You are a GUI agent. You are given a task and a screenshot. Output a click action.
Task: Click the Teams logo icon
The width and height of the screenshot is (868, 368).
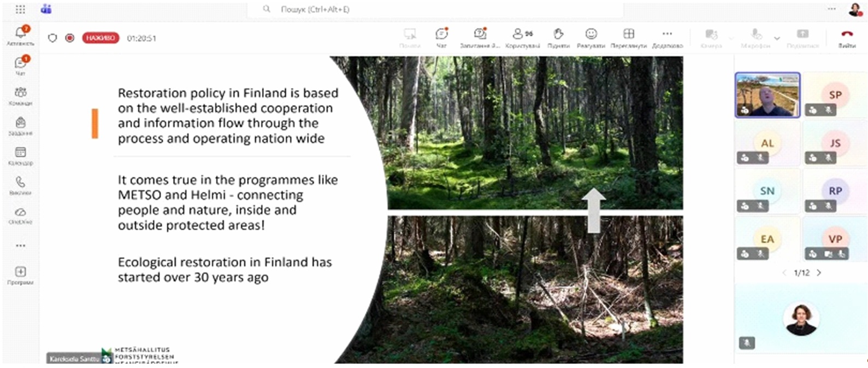pyautogui.click(x=46, y=9)
